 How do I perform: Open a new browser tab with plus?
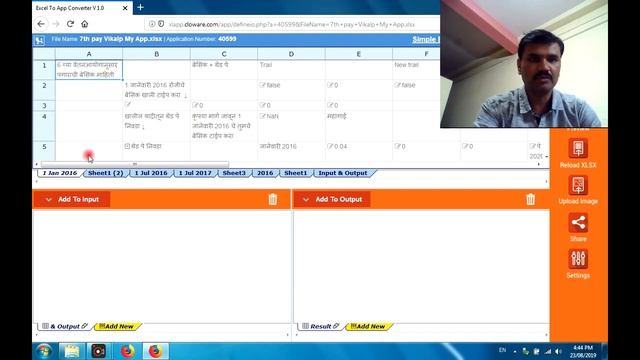pyautogui.click(x=140, y=7)
